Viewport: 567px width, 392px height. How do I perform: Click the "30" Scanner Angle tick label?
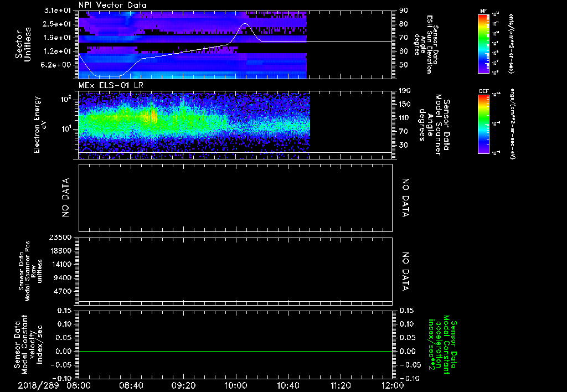pyautogui.click(x=404, y=145)
